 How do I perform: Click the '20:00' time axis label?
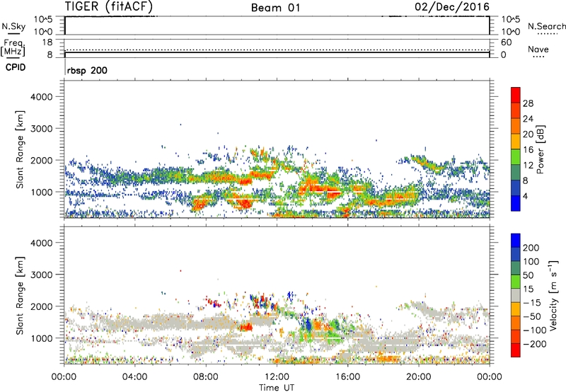pos(419,377)
